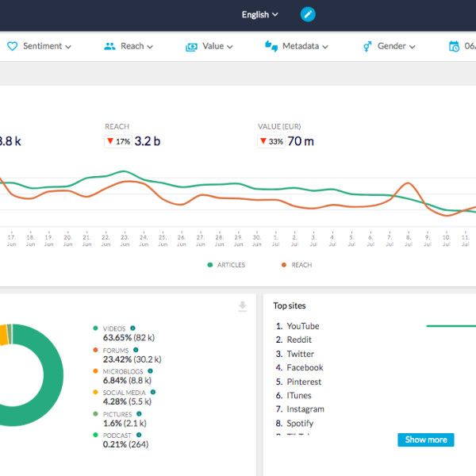Viewport: 476px width, 476px height.
Task: Expand the Metadata filter dropdown
Action: tap(297, 46)
